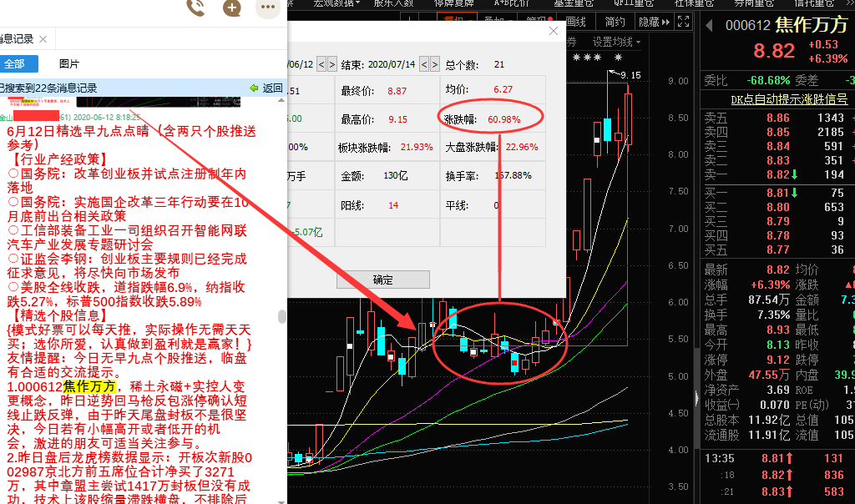The width and height of the screenshot is (855, 504).
Task: Step start date forward with the > button
Action: (332, 64)
